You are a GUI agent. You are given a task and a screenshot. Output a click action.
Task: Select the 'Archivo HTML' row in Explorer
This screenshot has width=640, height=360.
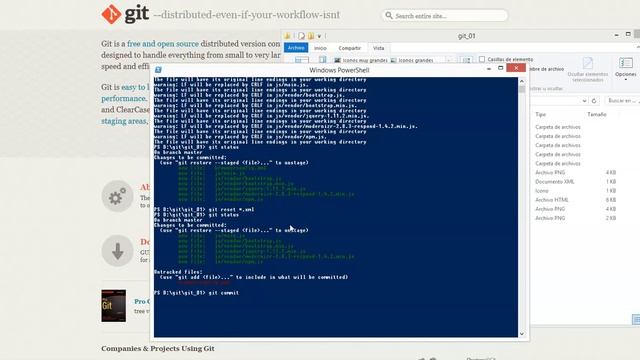pos(576,200)
